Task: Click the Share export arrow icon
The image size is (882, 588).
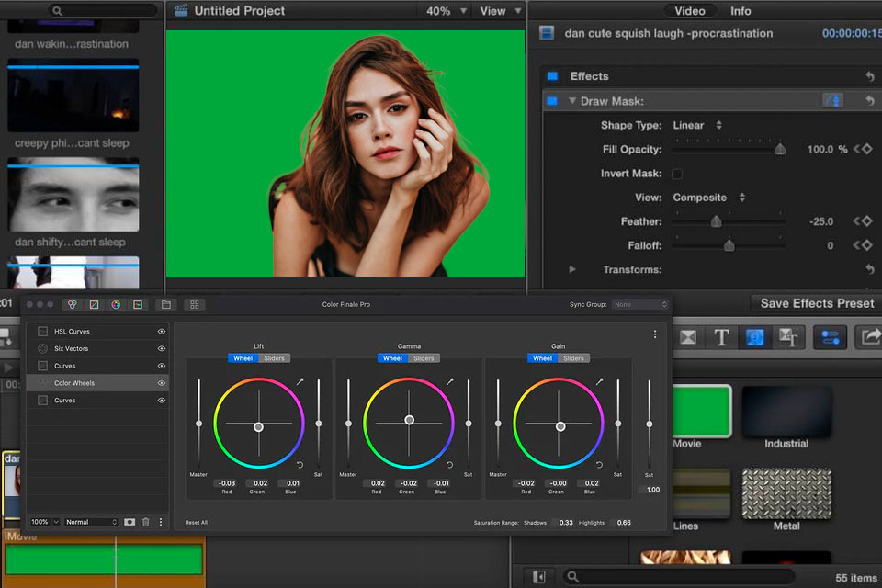Action: (x=869, y=337)
